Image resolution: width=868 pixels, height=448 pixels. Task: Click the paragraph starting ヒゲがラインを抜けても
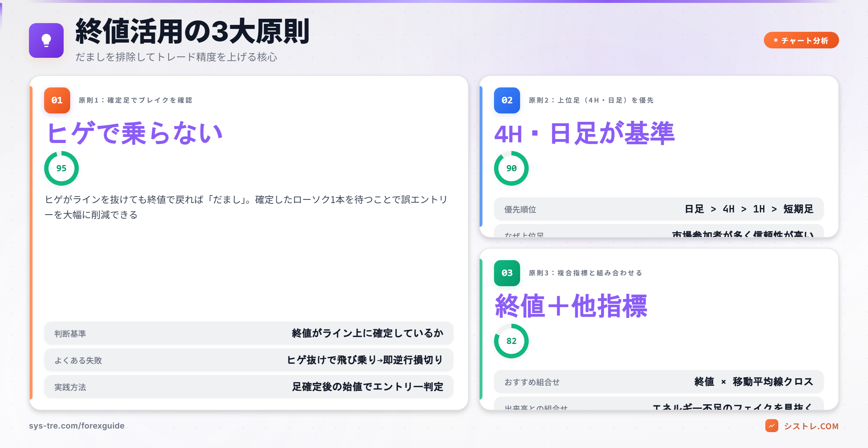(246, 207)
